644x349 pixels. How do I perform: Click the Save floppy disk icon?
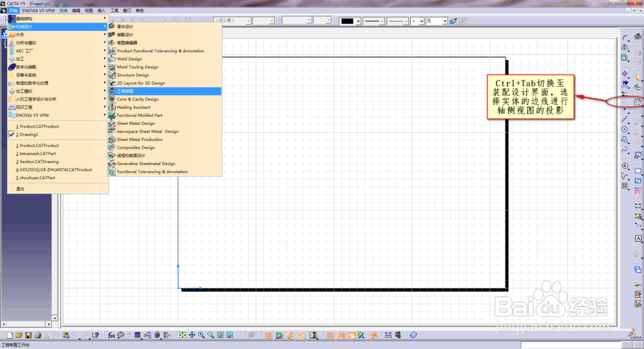[x=28, y=335]
